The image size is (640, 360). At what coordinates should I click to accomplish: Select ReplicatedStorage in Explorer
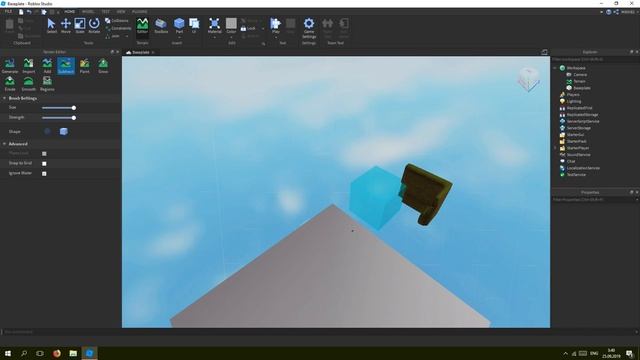pos(582,115)
